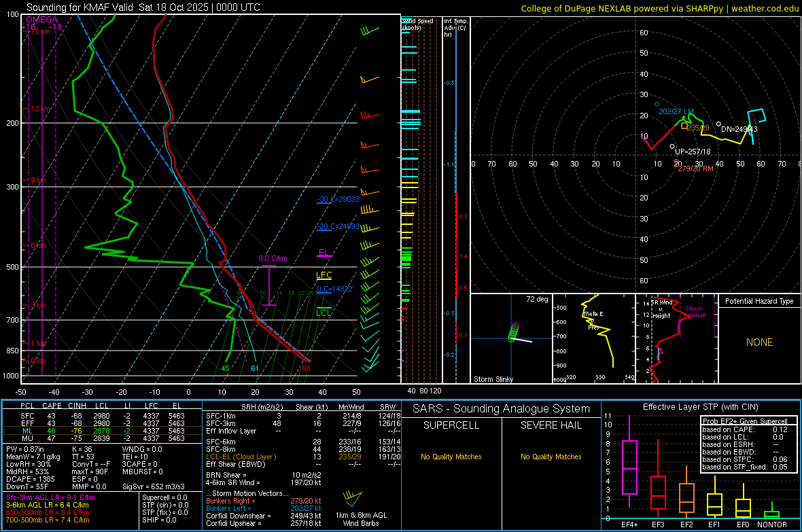The width and height of the screenshot is (802, 532).
Task: Click the surface dewpoint value 45
Action: (x=225, y=368)
